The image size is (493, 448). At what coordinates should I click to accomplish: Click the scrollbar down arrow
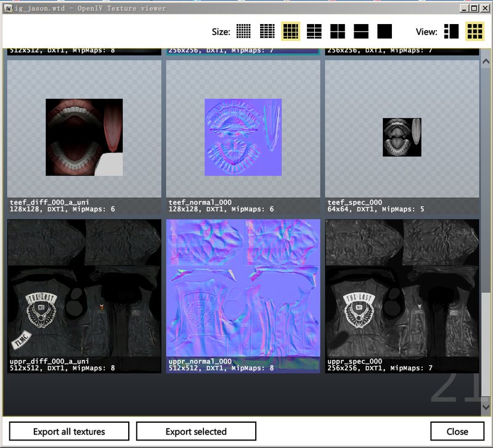pos(486,407)
